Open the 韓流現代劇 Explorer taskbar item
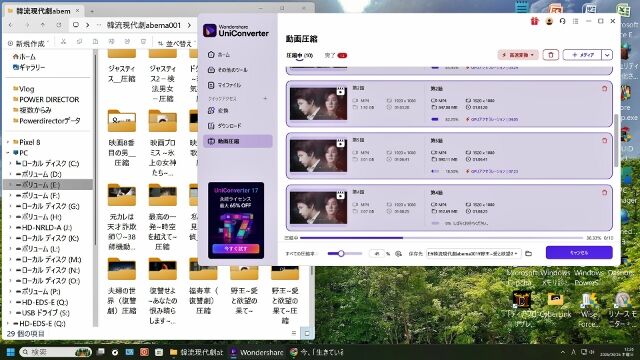 click(196, 352)
